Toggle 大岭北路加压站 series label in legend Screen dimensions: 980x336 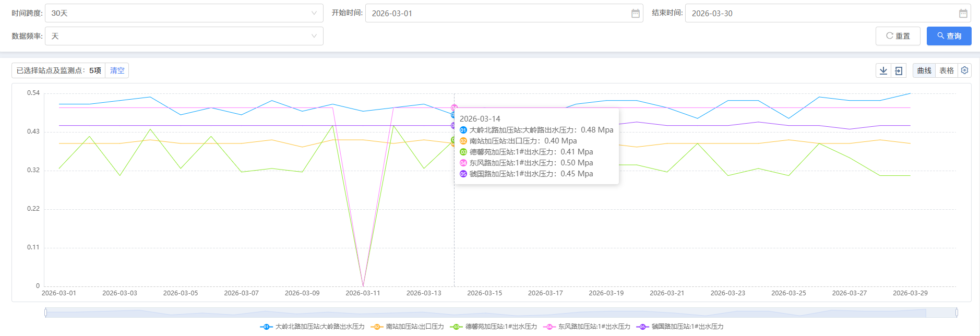coord(319,327)
